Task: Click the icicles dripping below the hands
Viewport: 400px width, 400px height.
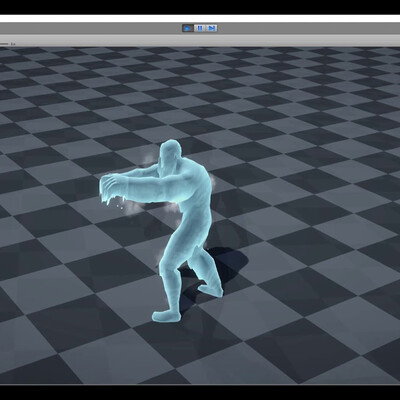Action: tap(112, 199)
